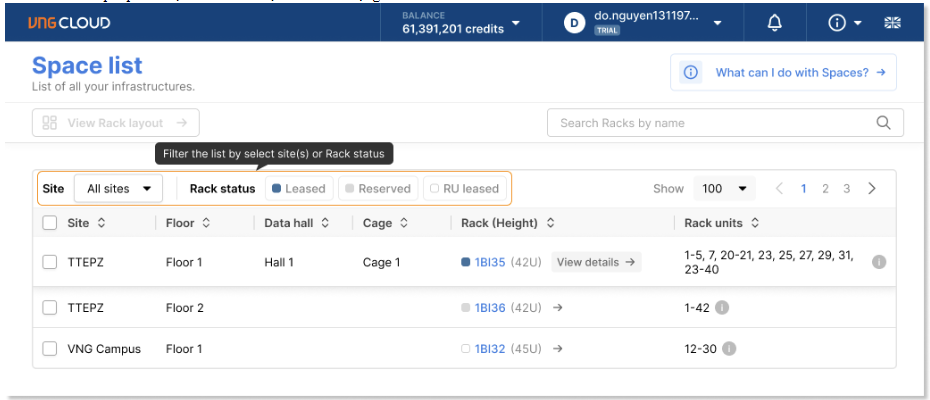Toggle the select-all checkbox in table header
Image resolution: width=930 pixels, height=400 pixels.
pyautogui.click(x=50, y=223)
